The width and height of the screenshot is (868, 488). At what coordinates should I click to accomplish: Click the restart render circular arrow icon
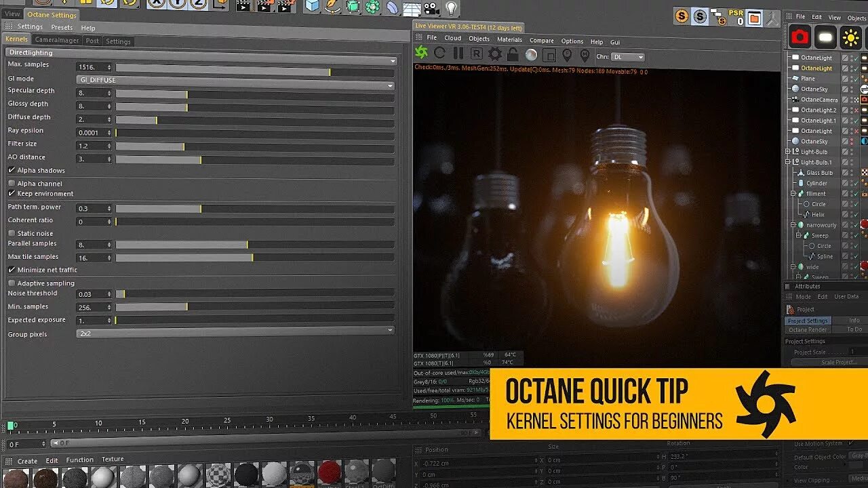439,54
